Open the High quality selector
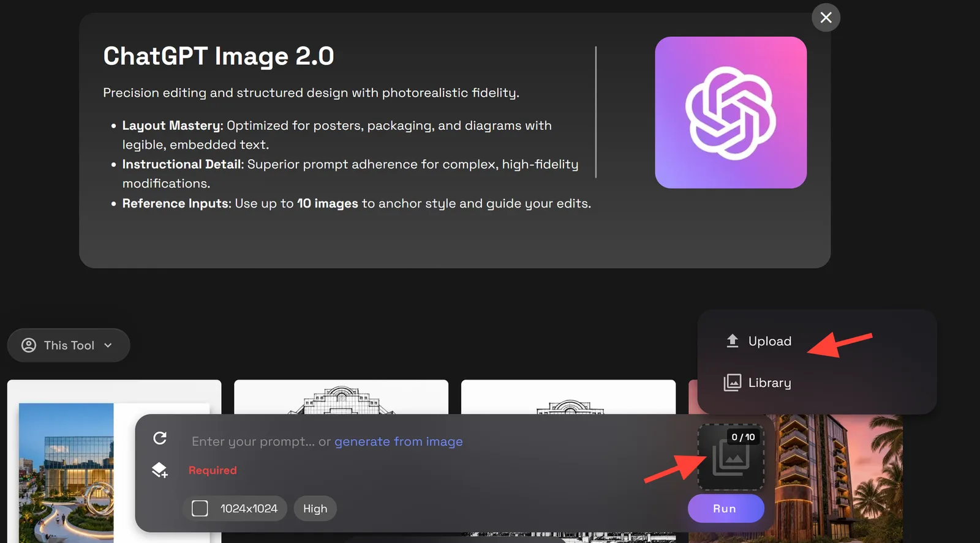 click(x=315, y=509)
